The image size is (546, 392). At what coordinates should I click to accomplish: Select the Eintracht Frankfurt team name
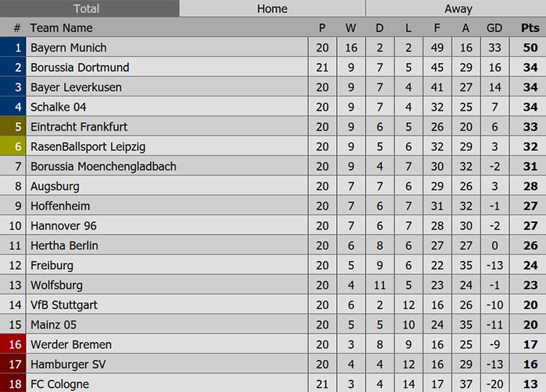coord(79,126)
